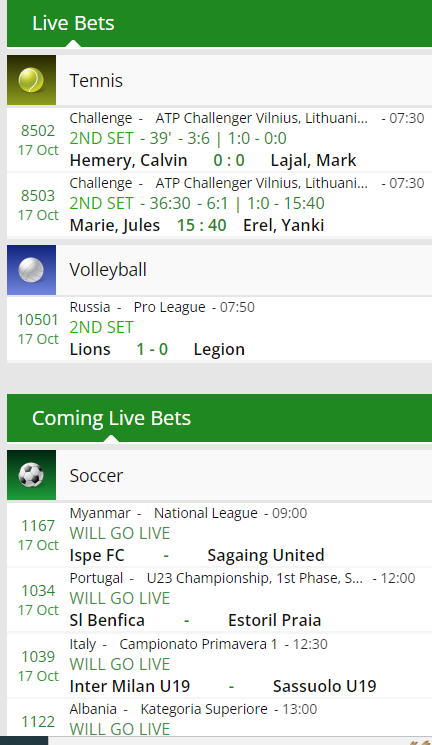Open Lions vs Legion volleyball match

[x=220, y=329]
